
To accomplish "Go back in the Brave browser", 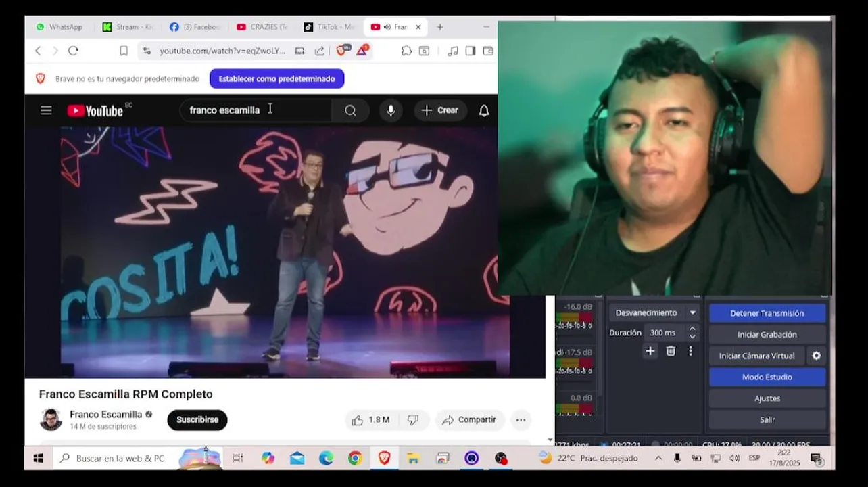I will click(38, 51).
